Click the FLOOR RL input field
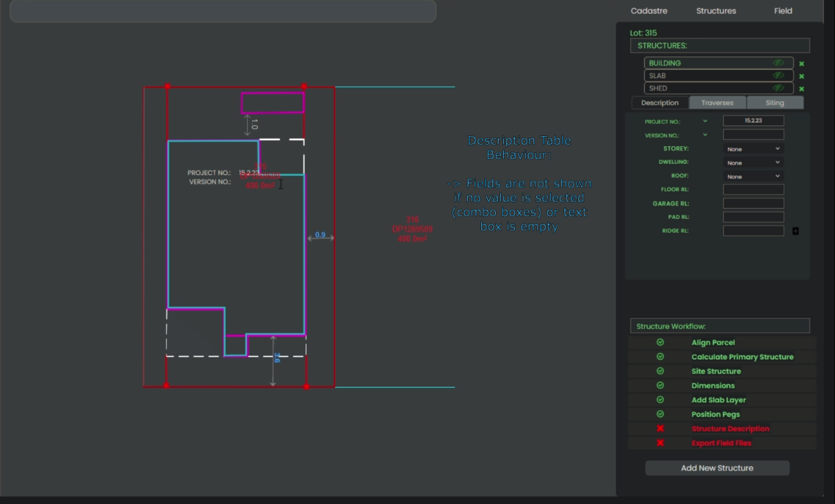 pos(754,189)
